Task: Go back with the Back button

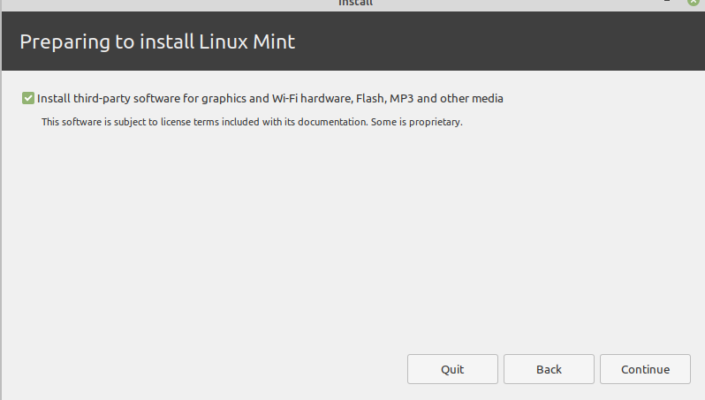Action: (x=549, y=369)
